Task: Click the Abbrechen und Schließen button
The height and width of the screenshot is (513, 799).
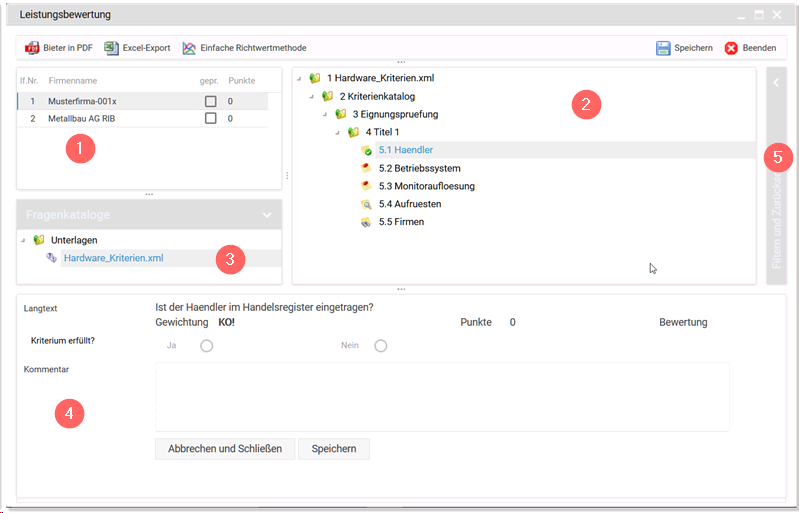Action: click(225, 449)
